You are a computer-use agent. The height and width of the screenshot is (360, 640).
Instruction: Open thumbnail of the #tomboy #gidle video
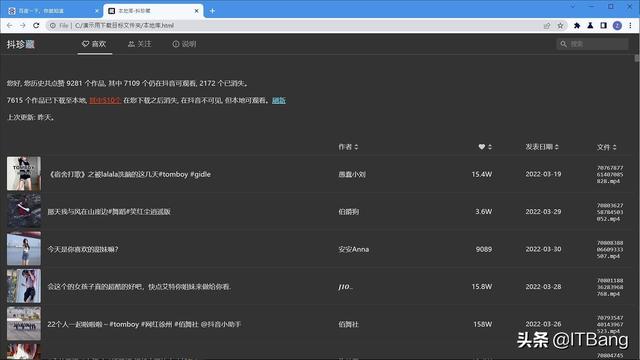click(24, 173)
